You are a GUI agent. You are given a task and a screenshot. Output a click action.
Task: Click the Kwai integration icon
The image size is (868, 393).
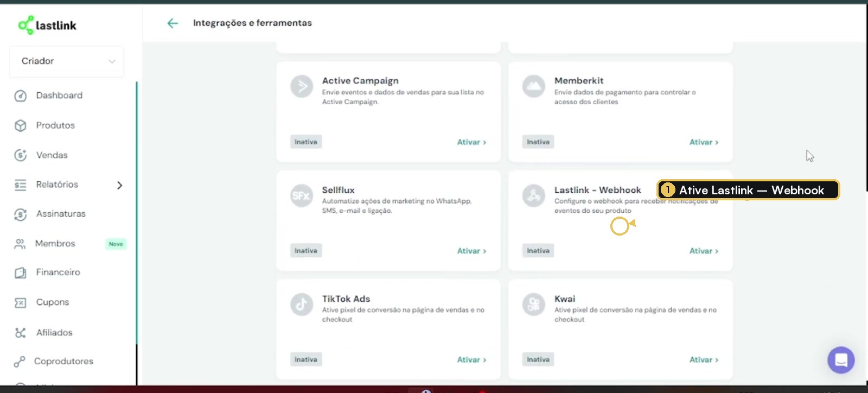click(534, 305)
